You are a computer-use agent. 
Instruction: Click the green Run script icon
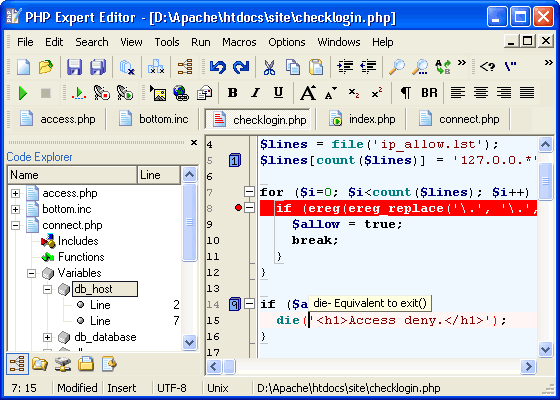(x=22, y=93)
